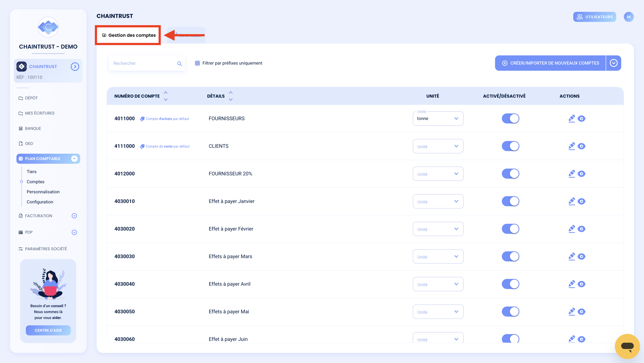Edit the Effet à payer Janvier account
This screenshot has width=644, height=363.
(571, 201)
